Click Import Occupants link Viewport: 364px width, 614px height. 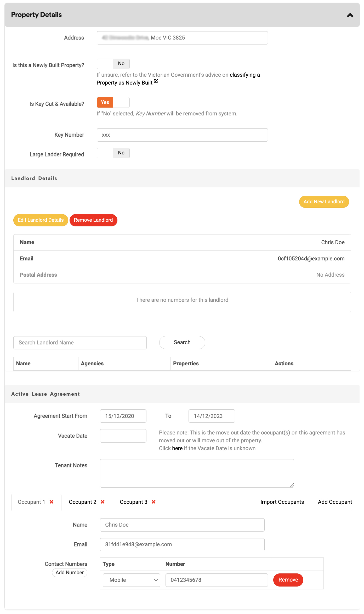point(282,502)
